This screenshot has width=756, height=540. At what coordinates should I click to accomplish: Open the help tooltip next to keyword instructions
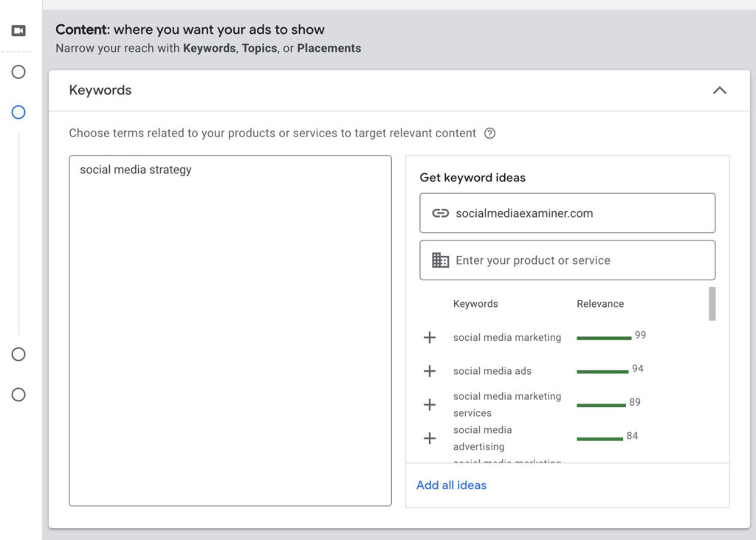489,134
